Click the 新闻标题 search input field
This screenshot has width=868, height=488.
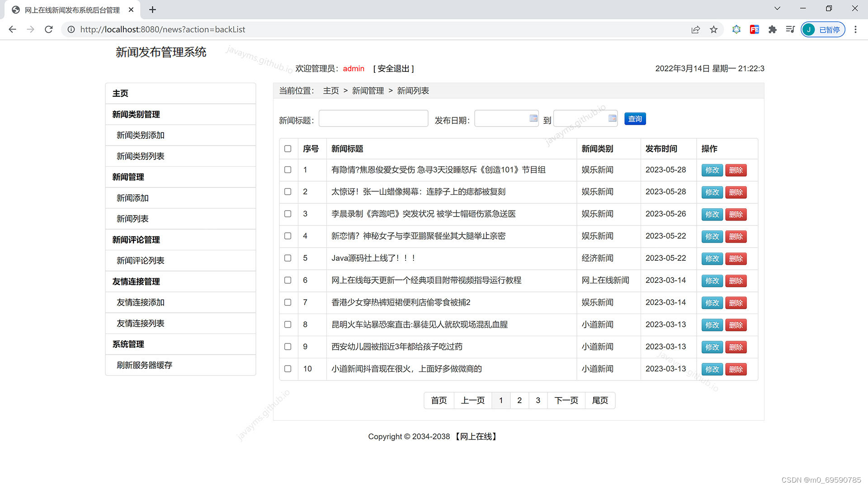click(x=373, y=118)
